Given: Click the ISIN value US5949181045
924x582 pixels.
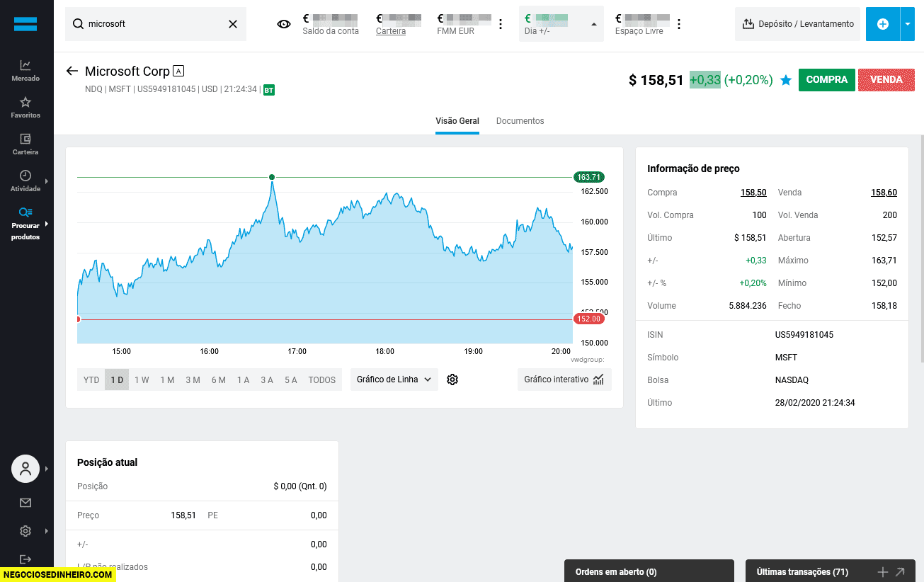Looking at the screenshot, I should point(804,335).
